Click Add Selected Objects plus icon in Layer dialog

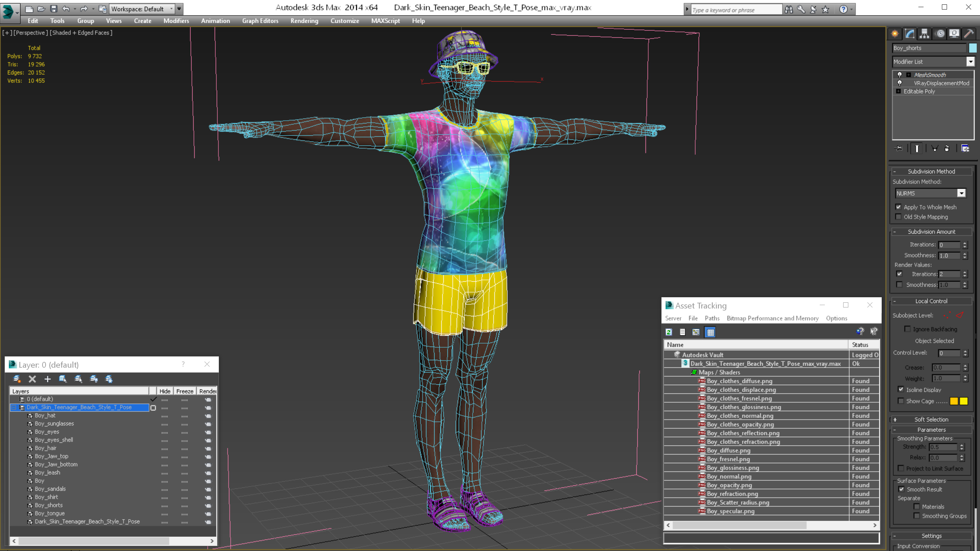point(48,379)
